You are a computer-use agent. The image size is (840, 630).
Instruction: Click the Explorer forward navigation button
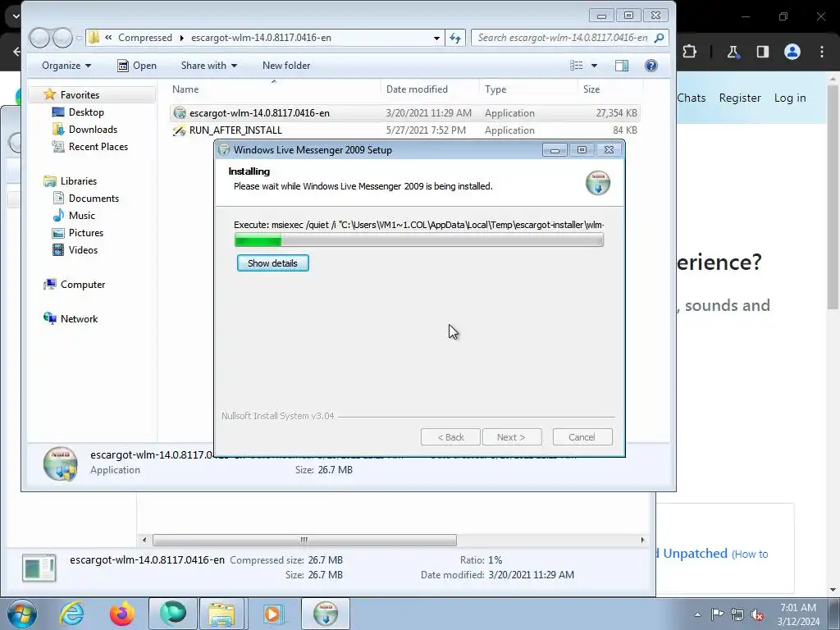pyautogui.click(x=62, y=38)
